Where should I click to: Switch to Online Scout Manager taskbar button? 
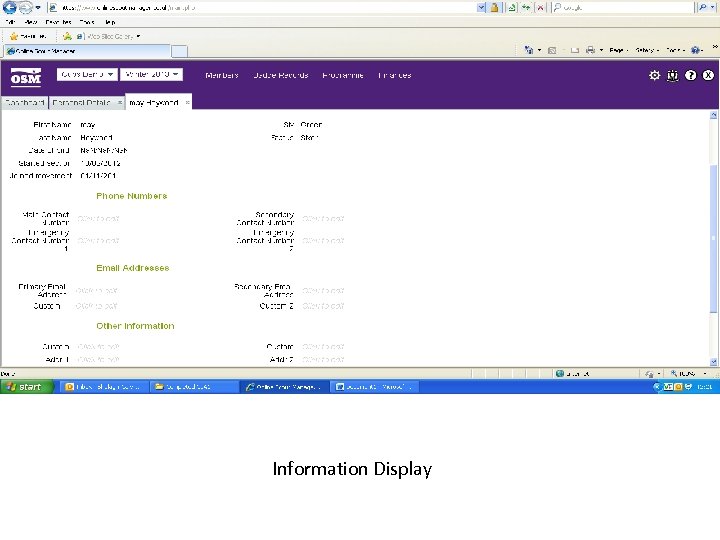click(x=283, y=387)
